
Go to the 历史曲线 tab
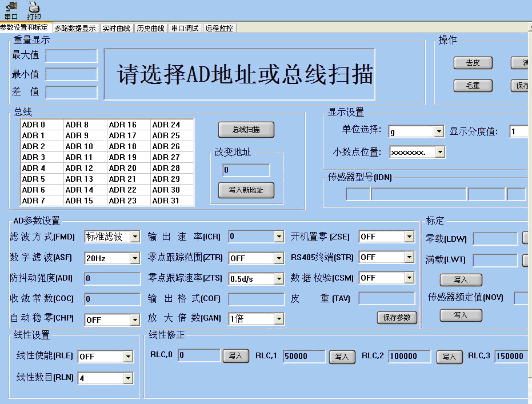point(151,28)
